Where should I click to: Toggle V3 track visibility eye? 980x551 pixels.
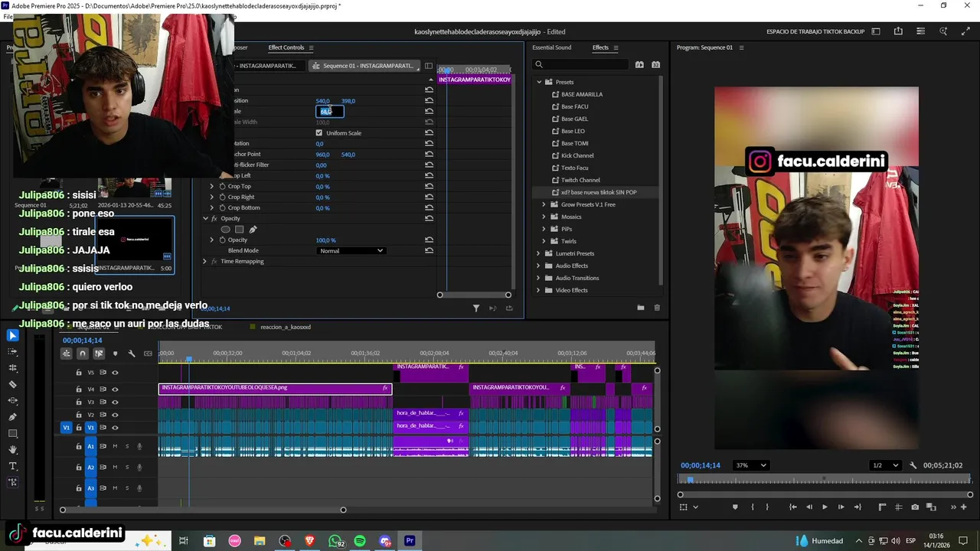[115, 402]
